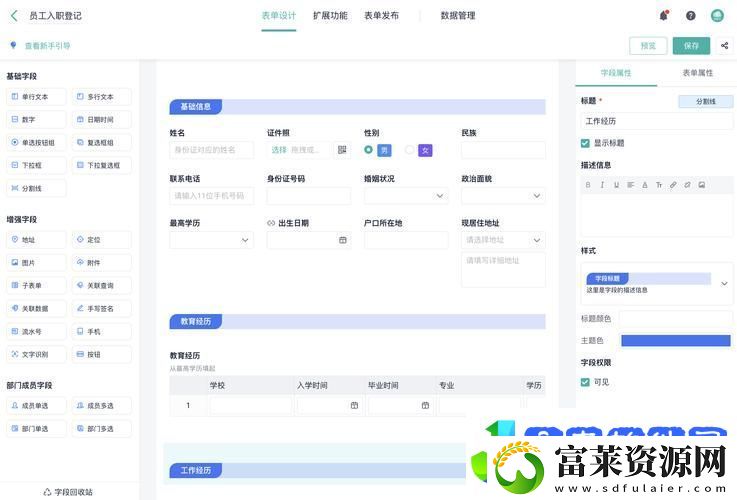Click the 姓名 input field
This screenshot has width=737, height=500.
212,150
